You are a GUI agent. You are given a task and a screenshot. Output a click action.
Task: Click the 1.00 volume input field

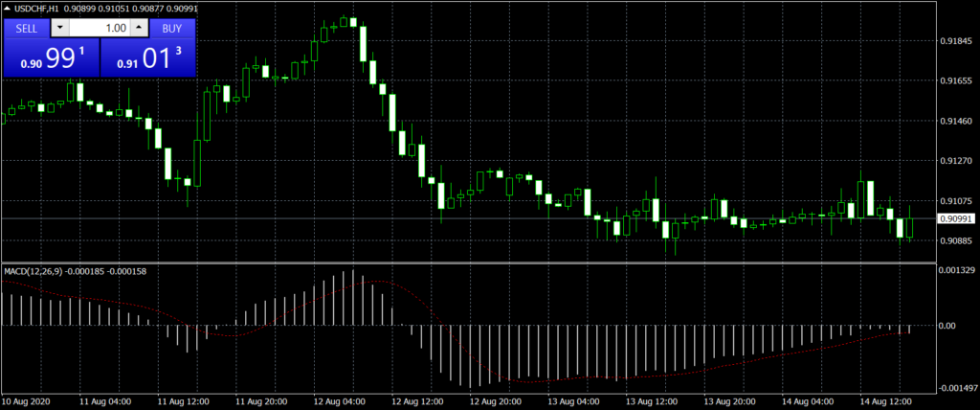tap(100, 28)
